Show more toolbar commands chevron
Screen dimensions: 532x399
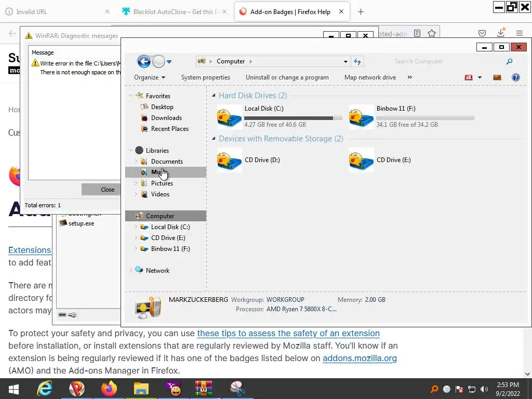[409, 77]
